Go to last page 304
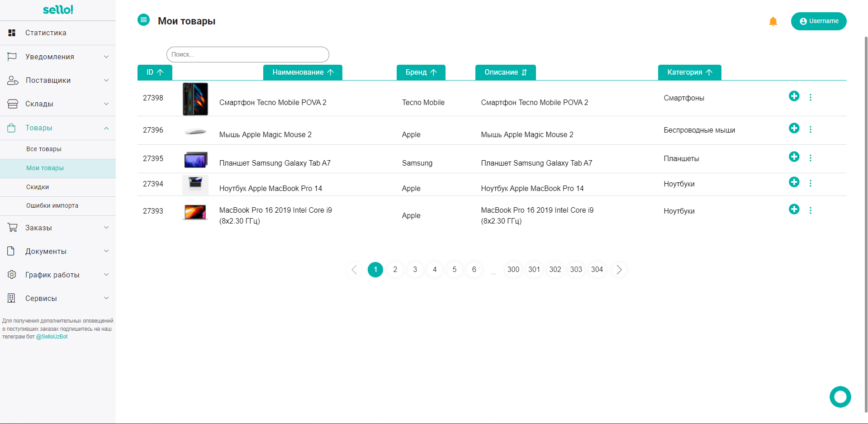Viewport: 868px width, 424px height. pos(597,270)
